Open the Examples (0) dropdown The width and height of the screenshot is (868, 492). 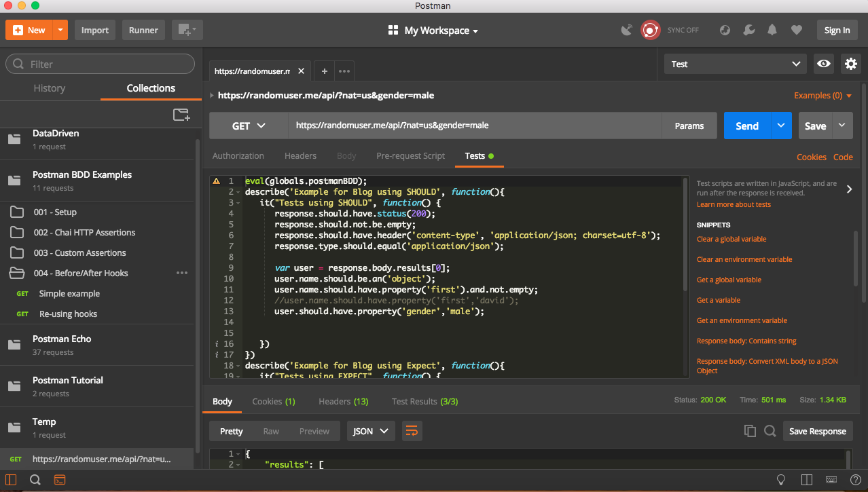click(x=822, y=96)
